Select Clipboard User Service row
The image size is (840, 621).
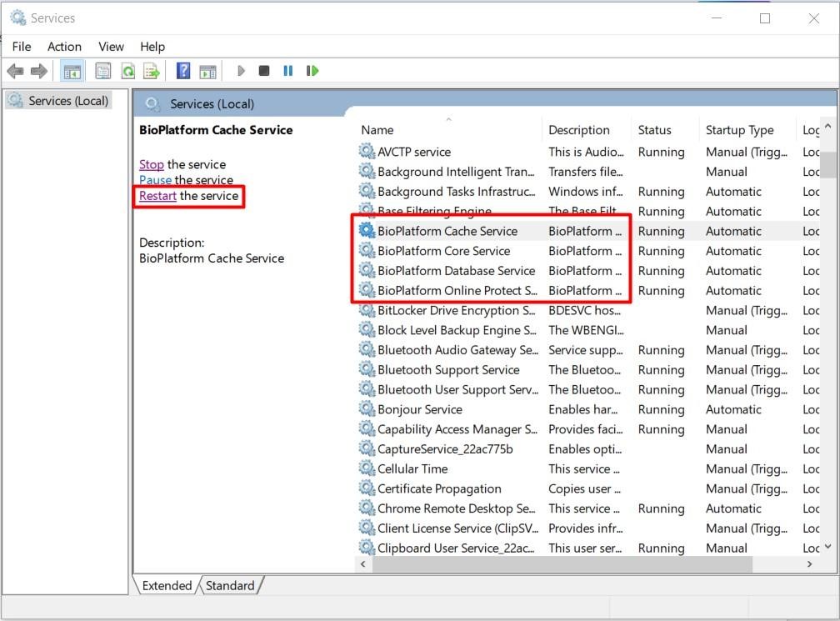tap(587, 548)
